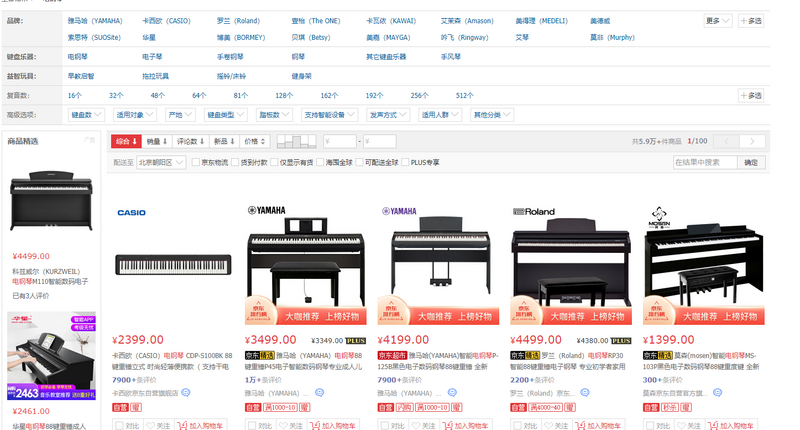Open chat icon beside 罗兰 (Roland) 京东 store
The width and height of the screenshot is (800, 430).
tap(585, 393)
